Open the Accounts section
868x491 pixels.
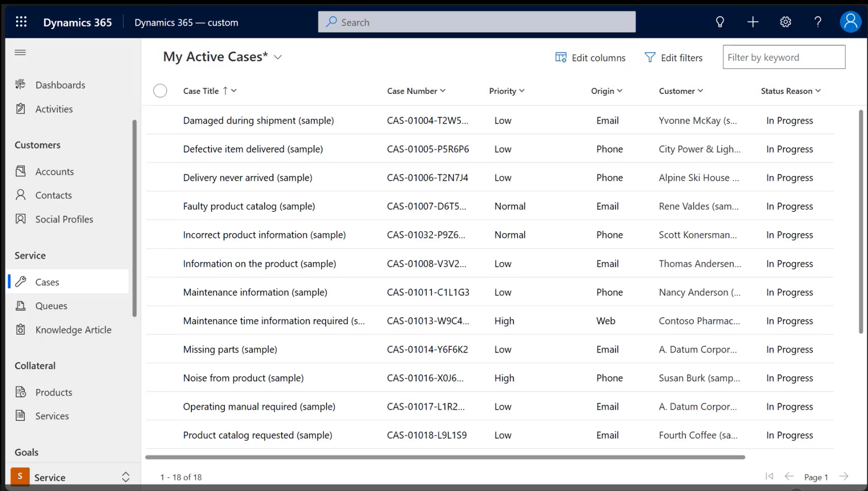point(54,171)
